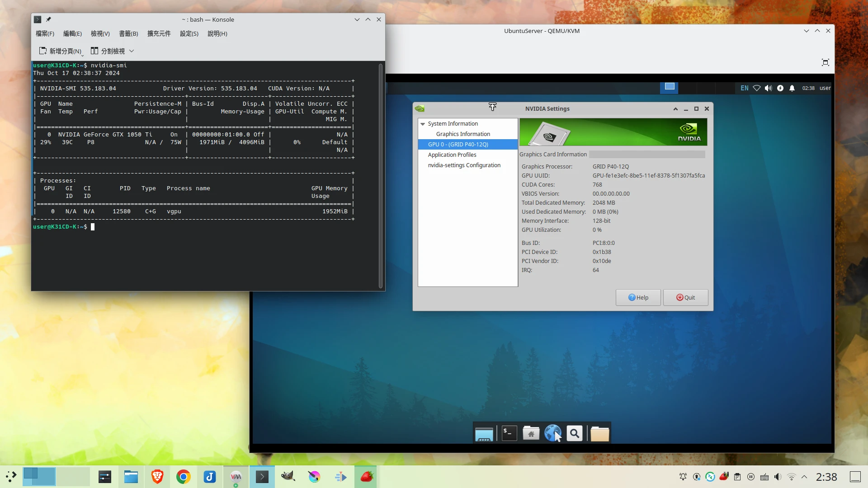The width and height of the screenshot is (868, 488).
Task: Click the Quit button in NVIDIA Settings
Action: tap(685, 297)
